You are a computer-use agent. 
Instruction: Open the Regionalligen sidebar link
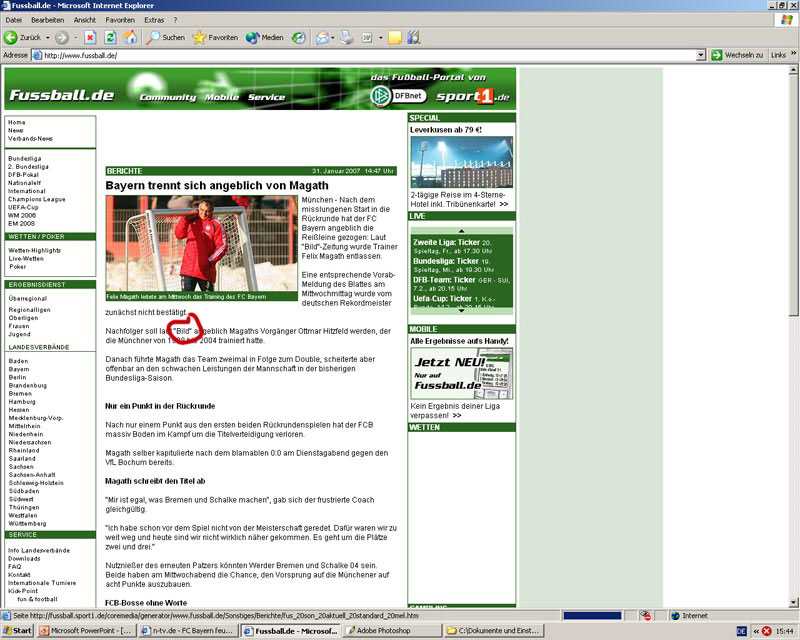29,310
